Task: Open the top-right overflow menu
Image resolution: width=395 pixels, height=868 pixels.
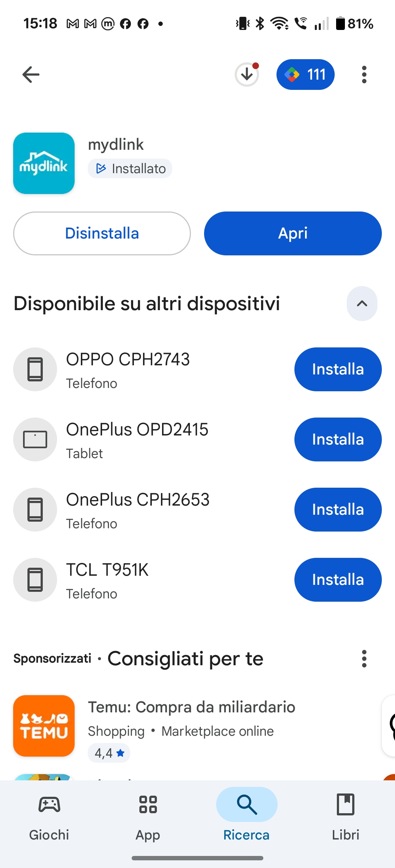Action: tap(364, 75)
